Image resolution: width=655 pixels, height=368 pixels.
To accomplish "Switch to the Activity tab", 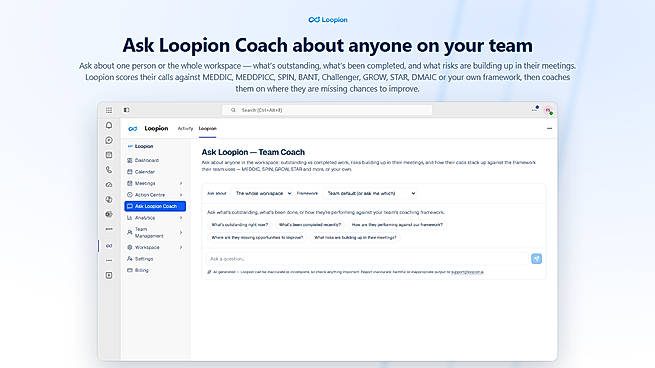I will (185, 129).
